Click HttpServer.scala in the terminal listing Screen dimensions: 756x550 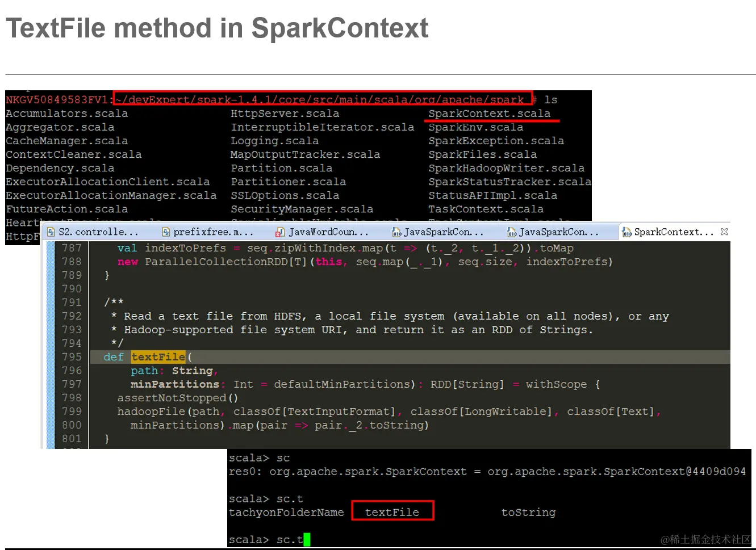coord(285,114)
